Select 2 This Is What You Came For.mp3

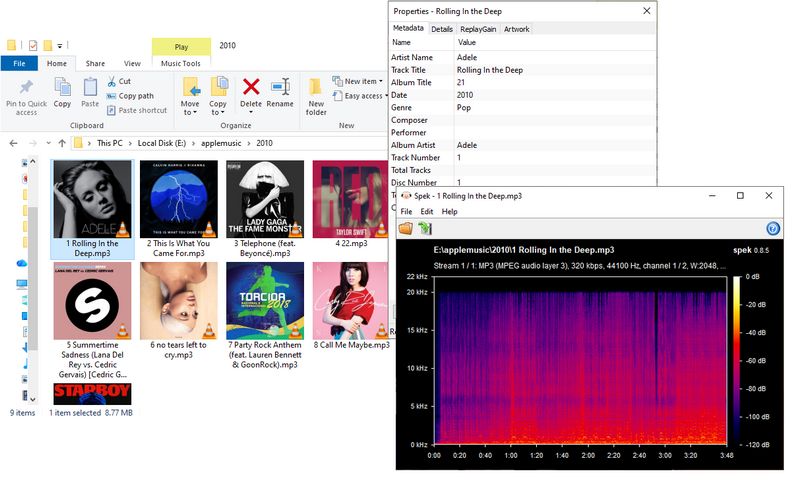[x=179, y=209]
